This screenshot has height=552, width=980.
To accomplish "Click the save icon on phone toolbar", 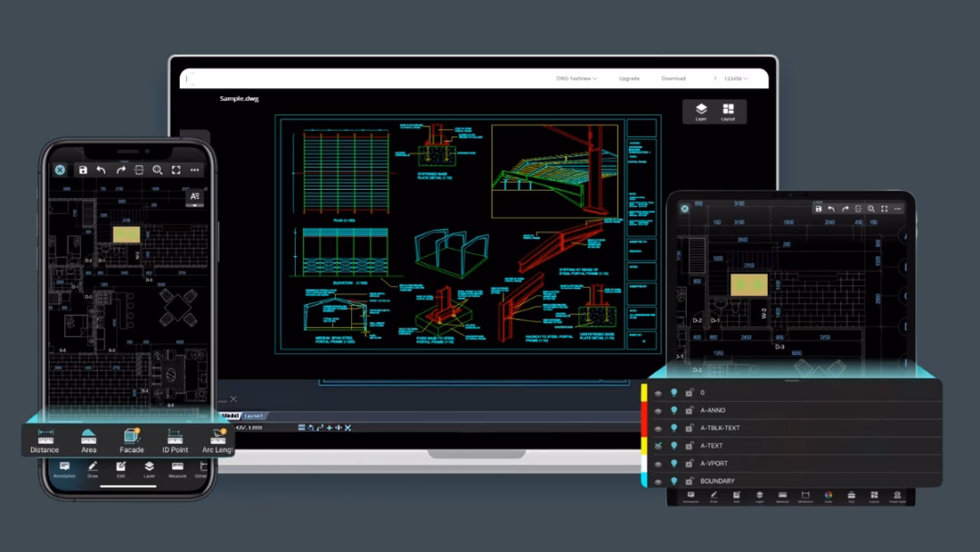I will (83, 170).
